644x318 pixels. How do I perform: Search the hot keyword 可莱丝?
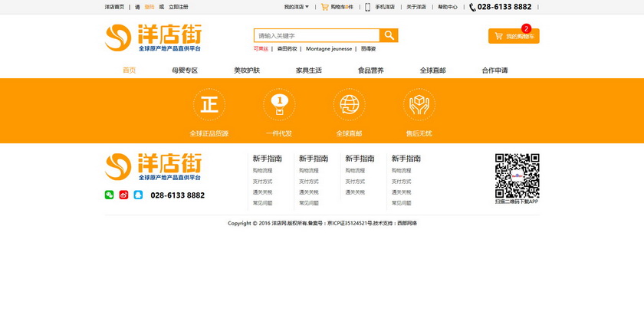pyautogui.click(x=261, y=49)
